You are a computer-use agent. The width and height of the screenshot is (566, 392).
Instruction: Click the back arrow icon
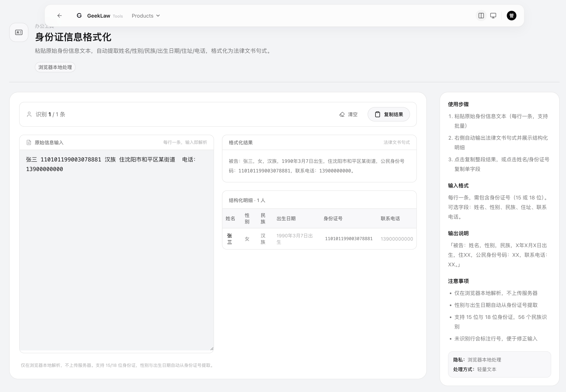click(x=60, y=16)
